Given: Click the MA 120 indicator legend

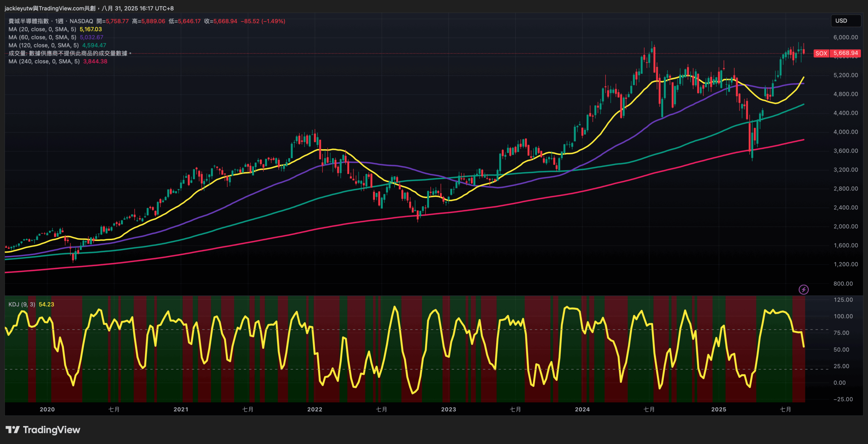Looking at the screenshot, I should click(43, 45).
